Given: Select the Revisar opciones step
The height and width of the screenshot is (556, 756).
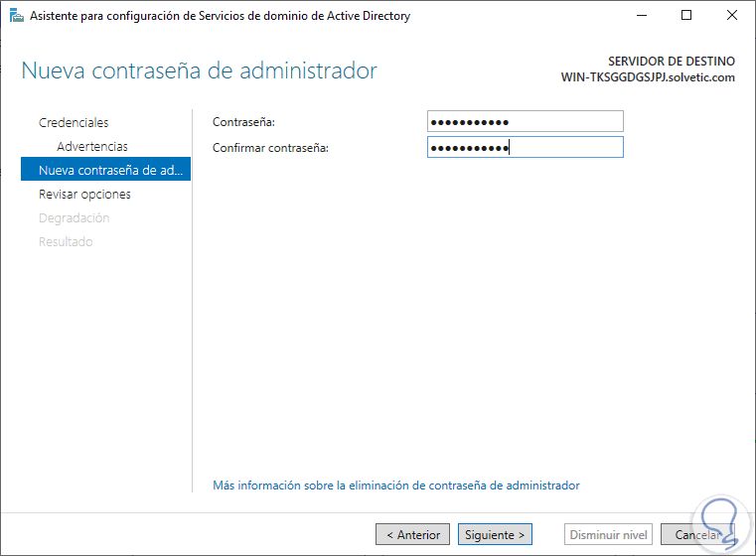Looking at the screenshot, I should [x=84, y=195].
